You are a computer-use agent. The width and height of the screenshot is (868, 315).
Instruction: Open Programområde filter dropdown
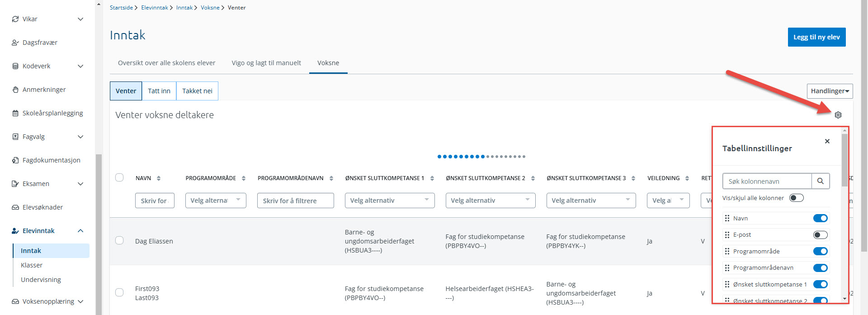pyautogui.click(x=216, y=200)
